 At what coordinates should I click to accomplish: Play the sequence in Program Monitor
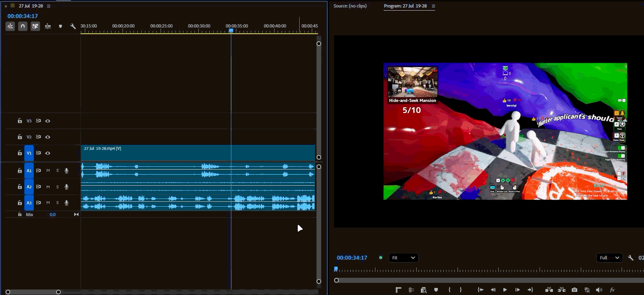pos(505,290)
